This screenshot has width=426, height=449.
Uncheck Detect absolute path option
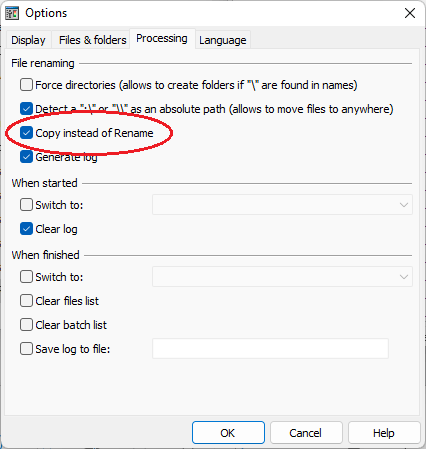click(26, 109)
